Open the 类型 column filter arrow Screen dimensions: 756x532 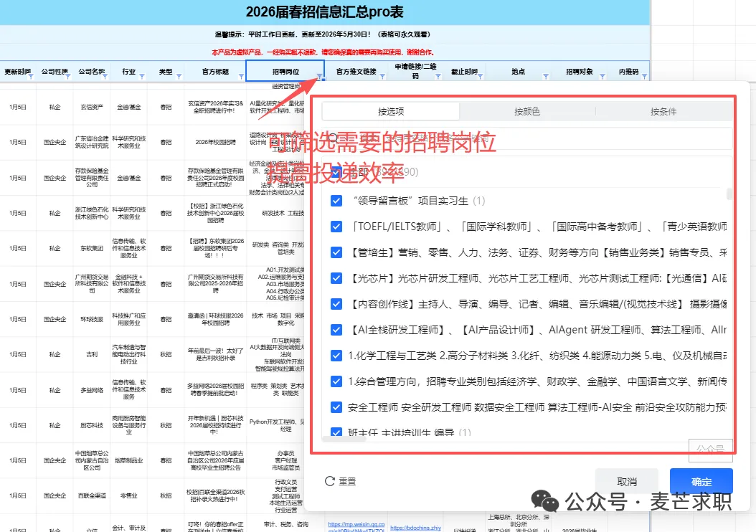coord(179,77)
